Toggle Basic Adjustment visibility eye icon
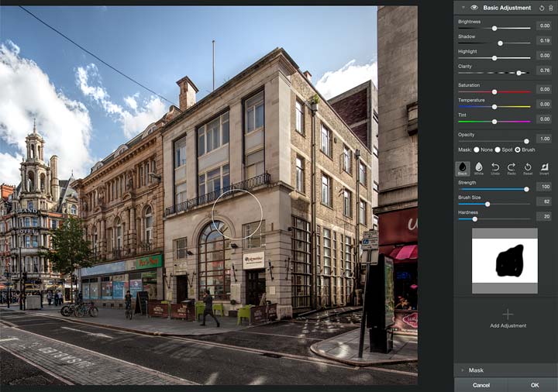558x392 pixels. [474, 8]
